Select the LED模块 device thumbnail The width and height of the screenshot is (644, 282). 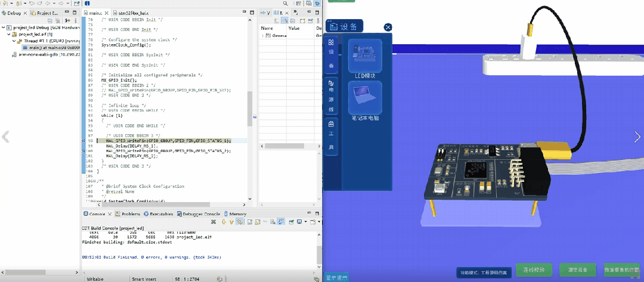coord(365,56)
